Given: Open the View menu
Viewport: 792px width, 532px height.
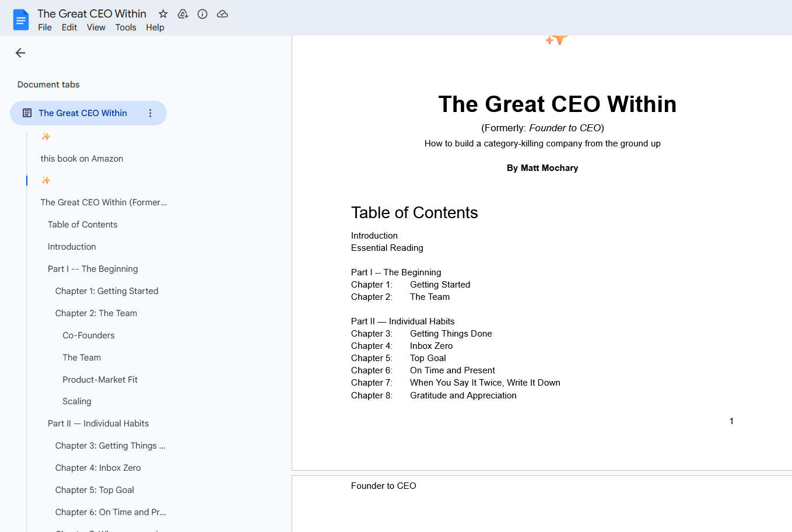Looking at the screenshot, I should pyautogui.click(x=96, y=27).
